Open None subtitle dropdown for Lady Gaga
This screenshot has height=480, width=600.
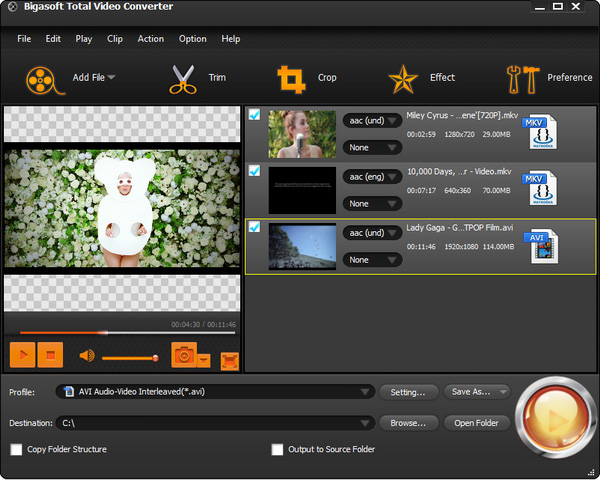click(372, 260)
